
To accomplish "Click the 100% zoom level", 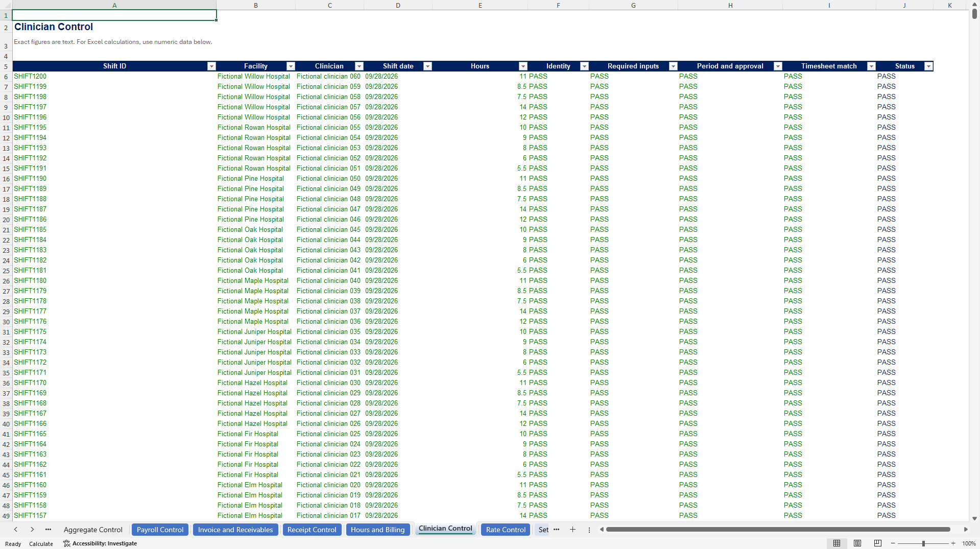I will (x=969, y=543).
